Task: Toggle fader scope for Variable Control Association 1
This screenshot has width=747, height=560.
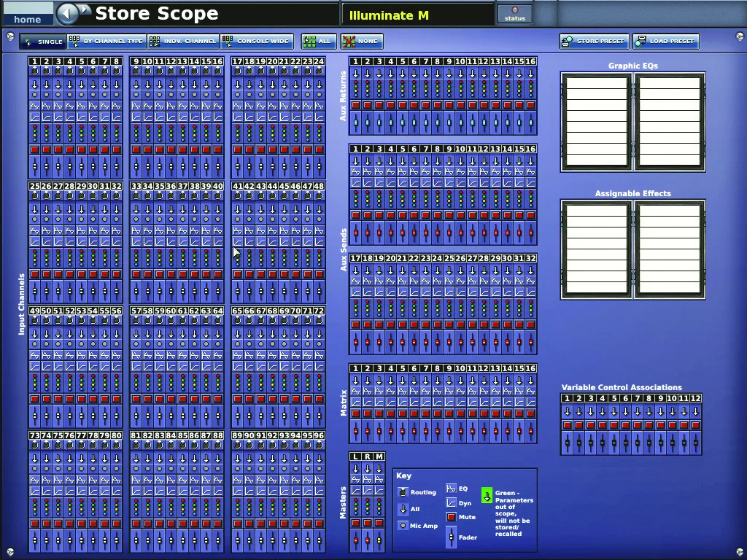Action: point(568,443)
